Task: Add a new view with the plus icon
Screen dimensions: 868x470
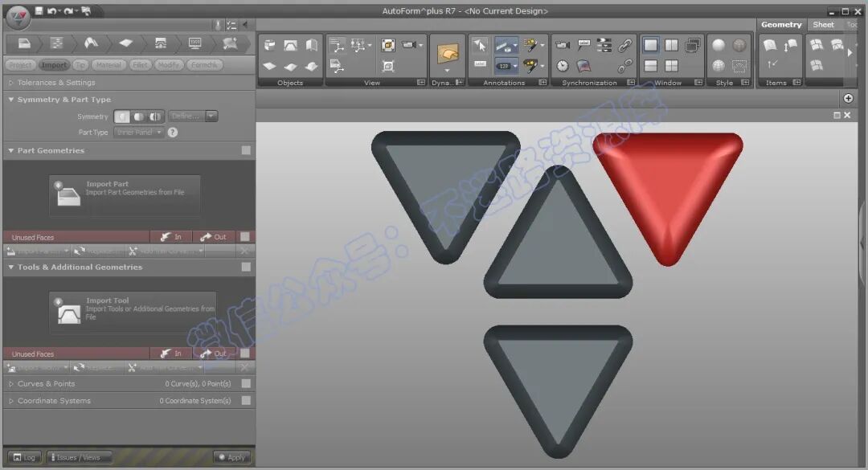Action: click(x=848, y=98)
